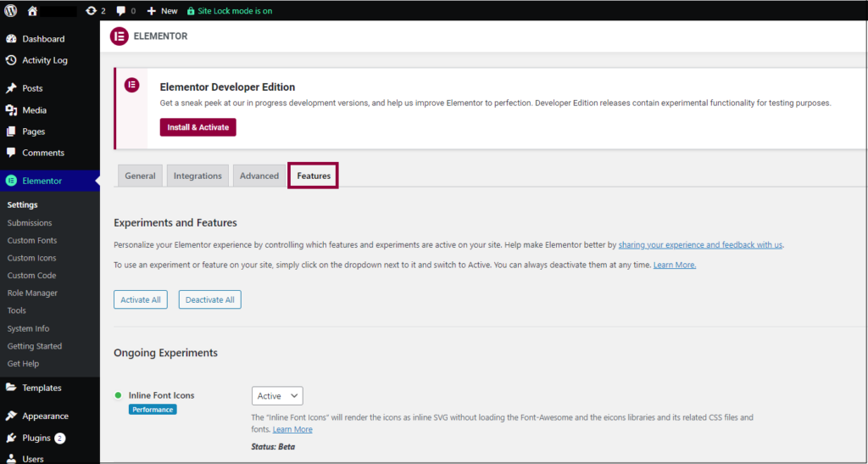Switch to the Integrations tab

(x=198, y=176)
